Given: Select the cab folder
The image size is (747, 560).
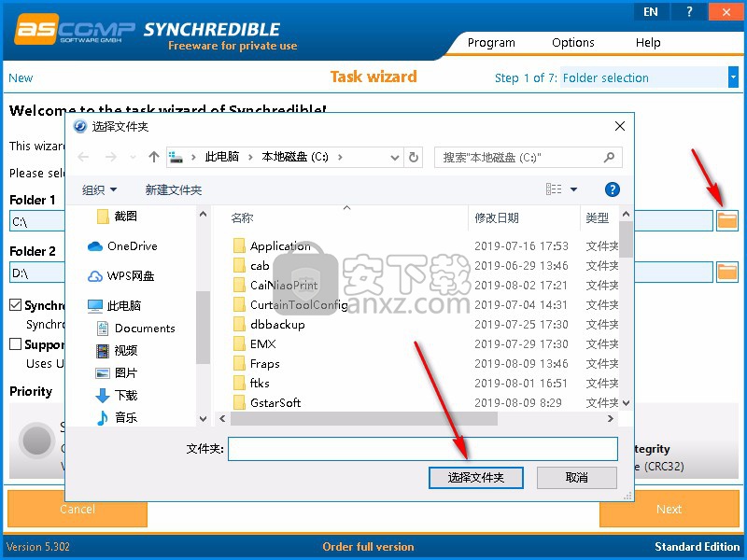Looking at the screenshot, I should 251,266.
